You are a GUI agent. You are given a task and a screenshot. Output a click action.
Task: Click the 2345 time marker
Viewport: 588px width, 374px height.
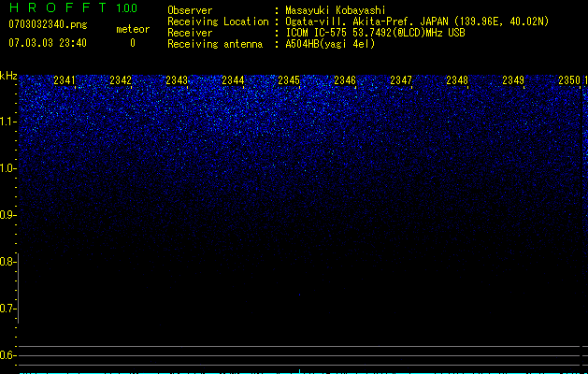289,80
